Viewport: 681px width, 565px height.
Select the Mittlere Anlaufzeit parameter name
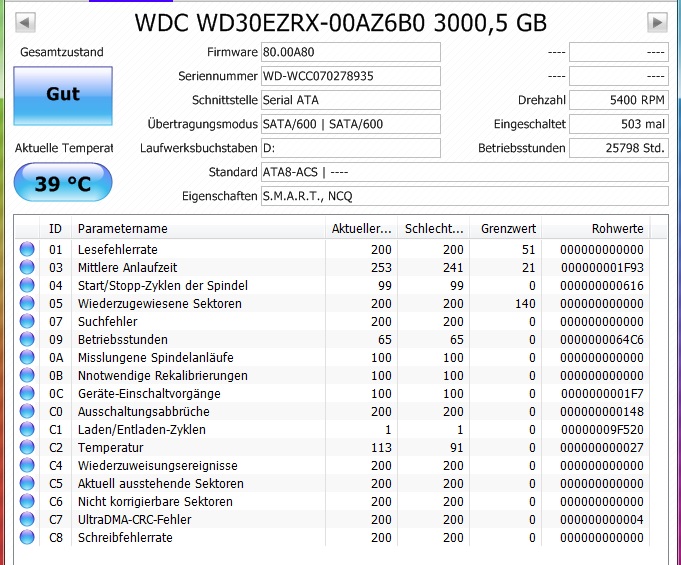(x=127, y=268)
